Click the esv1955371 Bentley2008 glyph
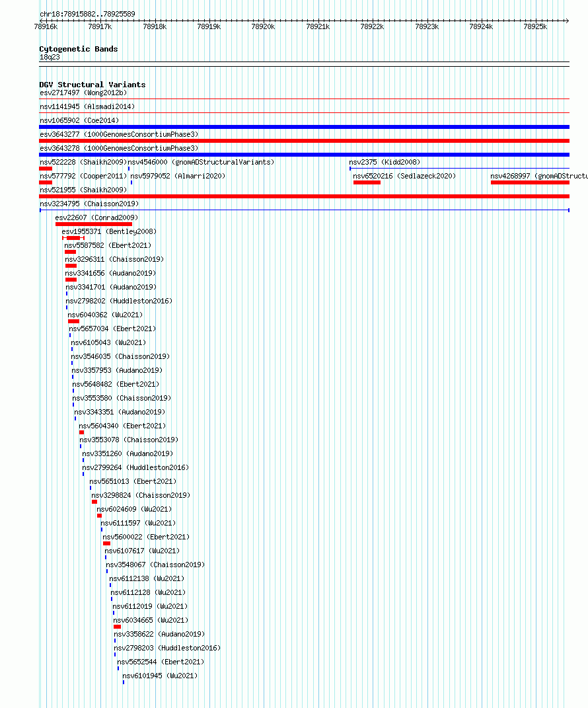Viewport: 588px width, 708px height. pos(73,238)
